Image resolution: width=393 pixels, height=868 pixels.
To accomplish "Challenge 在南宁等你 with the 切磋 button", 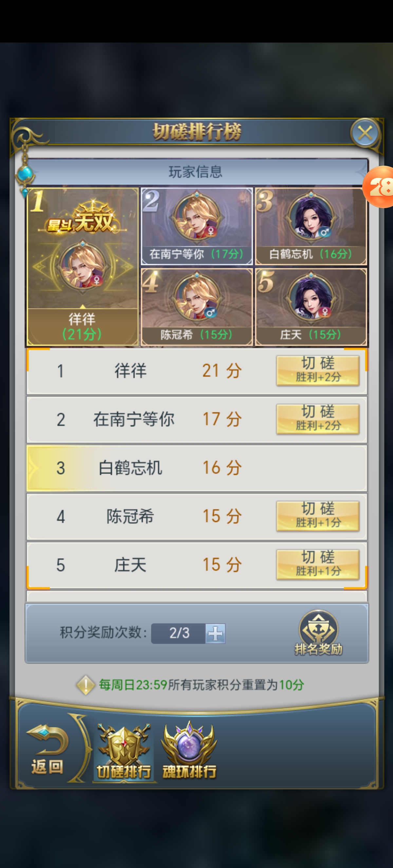I will (x=318, y=419).
